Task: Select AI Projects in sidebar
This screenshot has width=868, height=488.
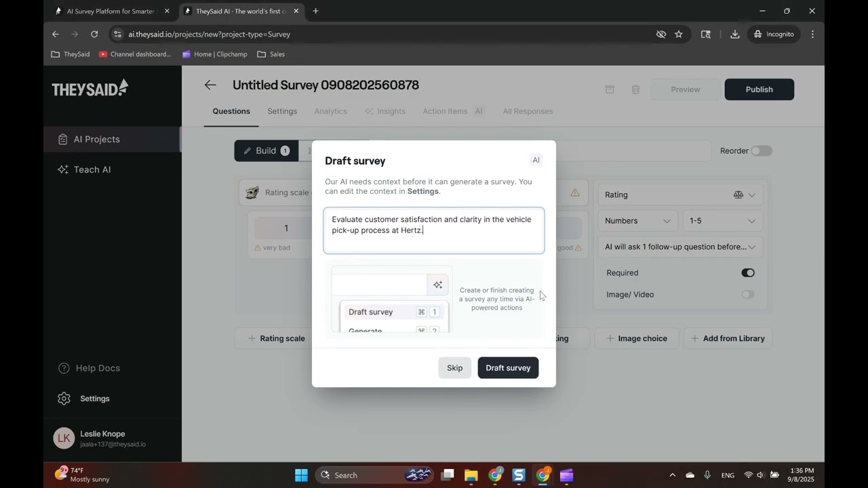Action: [112, 139]
